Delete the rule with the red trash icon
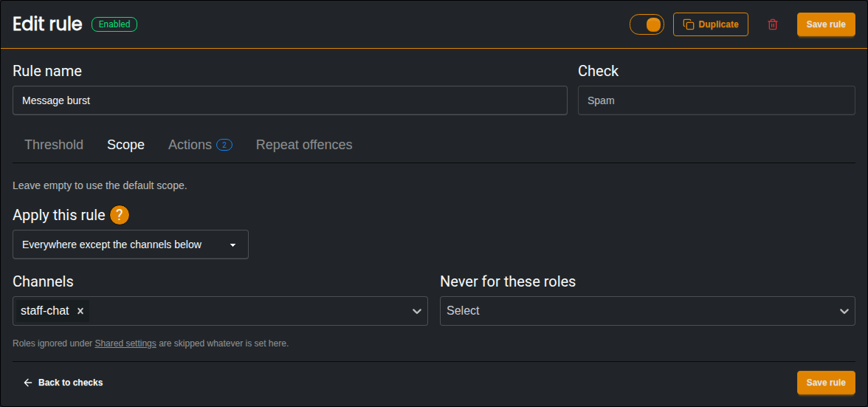The width and height of the screenshot is (868, 407). pos(773,24)
